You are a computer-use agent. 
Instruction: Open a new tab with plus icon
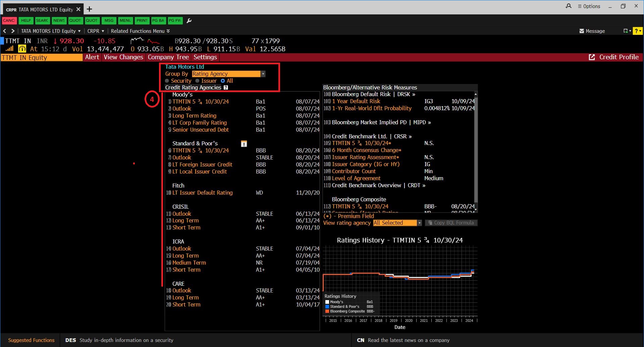click(x=89, y=9)
